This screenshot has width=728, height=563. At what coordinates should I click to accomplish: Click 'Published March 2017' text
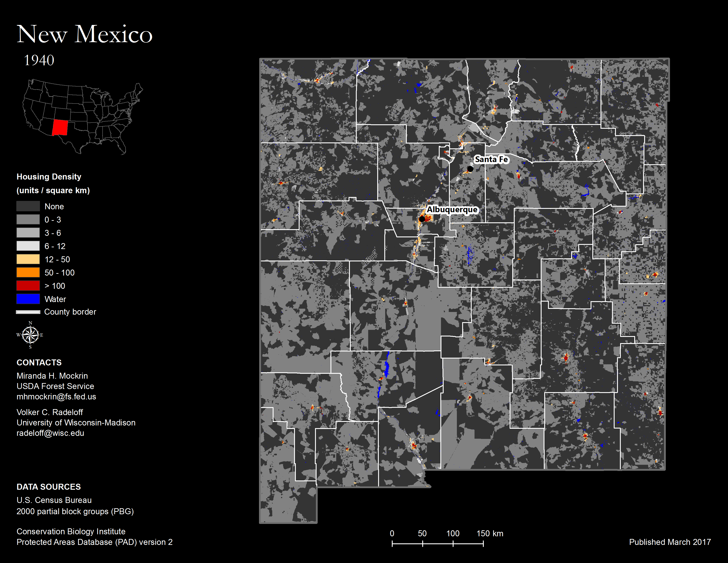[670, 542]
